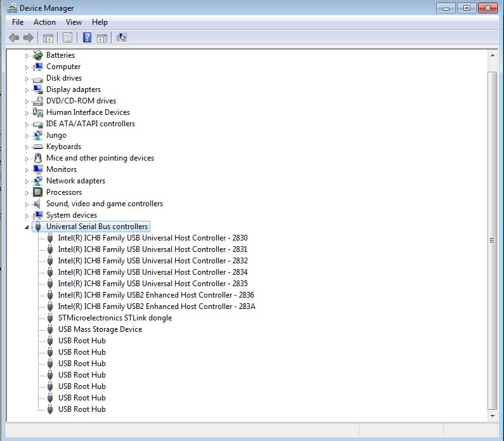
Task: Select the Human Interface Devices label
Action: [x=88, y=112]
